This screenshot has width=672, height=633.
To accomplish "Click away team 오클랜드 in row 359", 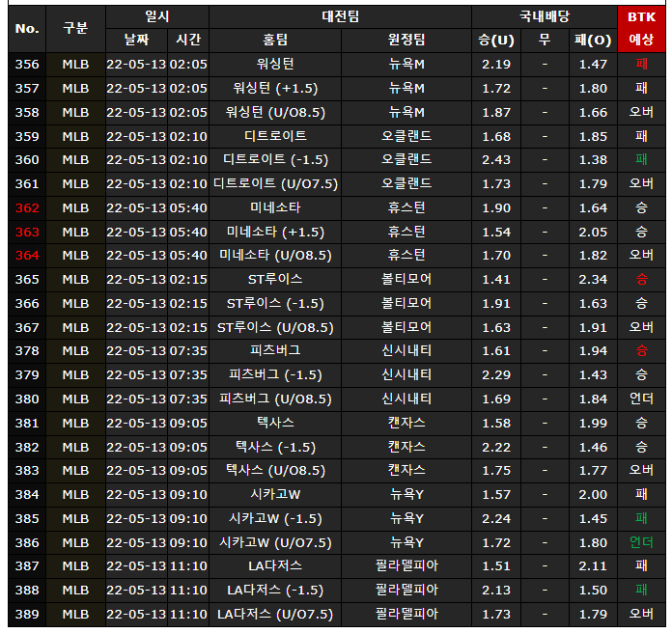I will coord(406,137).
